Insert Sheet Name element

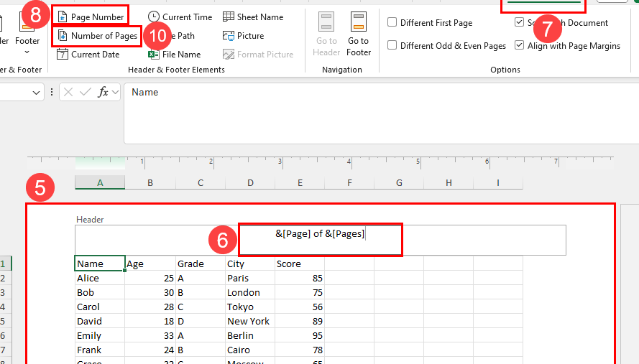[x=253, y=17]
